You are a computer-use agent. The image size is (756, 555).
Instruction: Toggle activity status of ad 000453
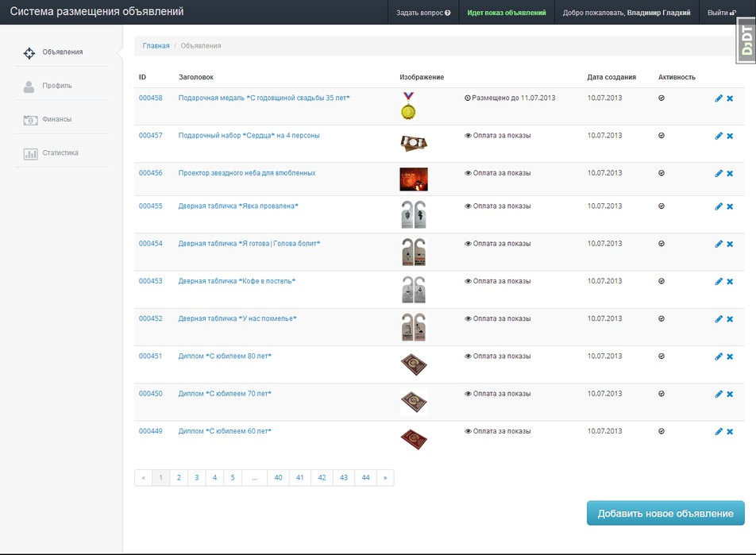point(661,281)
